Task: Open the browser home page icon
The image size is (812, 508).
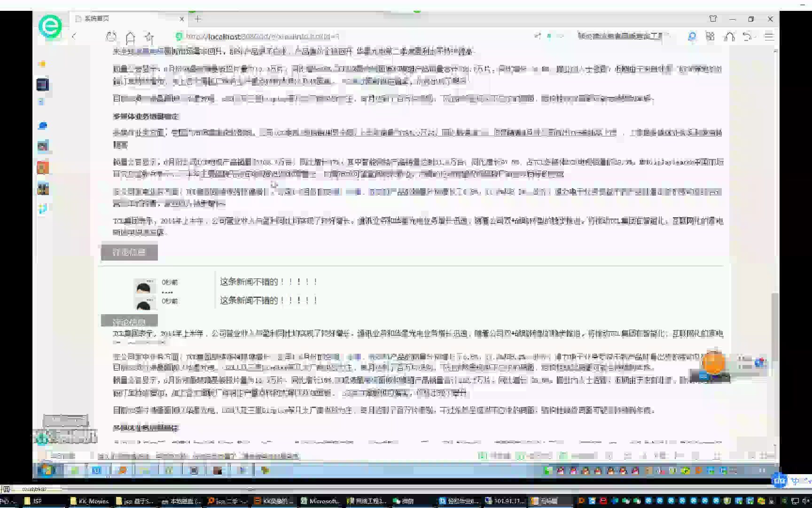Action: tap(130, 37)
